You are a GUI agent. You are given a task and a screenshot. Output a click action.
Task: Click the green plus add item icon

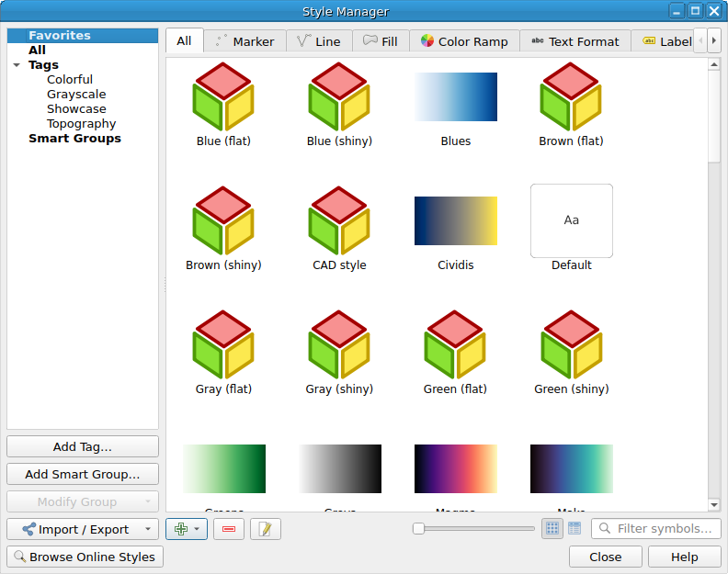click(x=181, y=529)
